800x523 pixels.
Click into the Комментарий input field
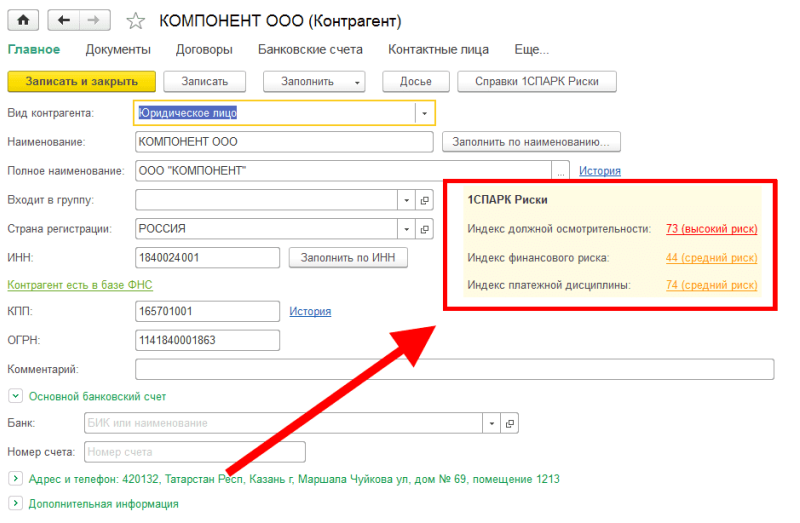point(455,369)
